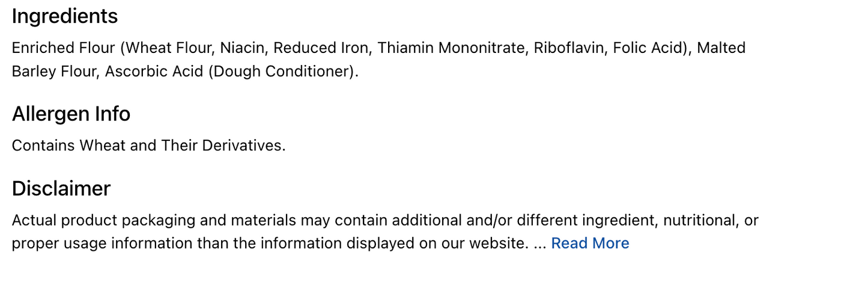Viewport: 868px width, 284px height.
Task: Click 'Malted' at end of first ingredients line
Action: click(x=721, y=48)
